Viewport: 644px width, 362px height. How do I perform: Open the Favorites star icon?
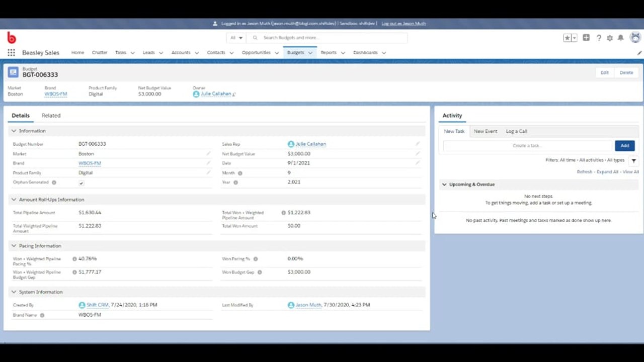tap(567, 38)
